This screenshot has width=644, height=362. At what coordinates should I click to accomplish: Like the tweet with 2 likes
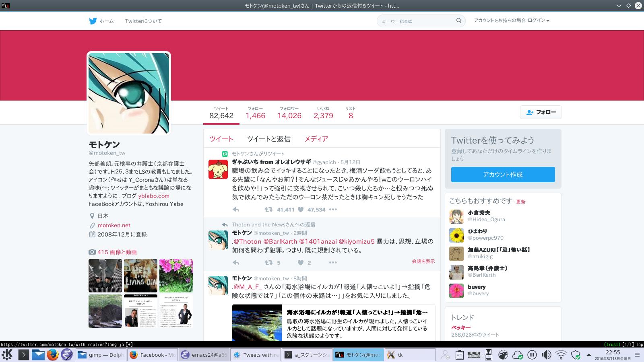pos(301,263)
